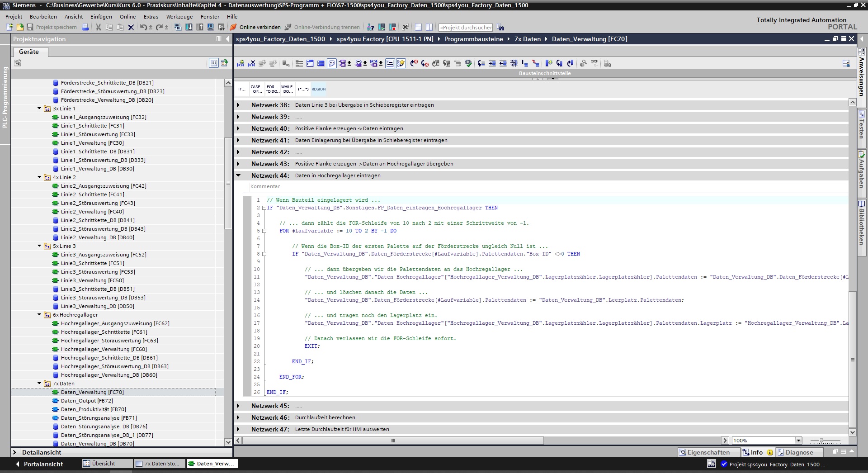This screenshot has width=868, height=474.
Task: Click indent text icon in editor toolbar
Action: click(x=492, y=63)
